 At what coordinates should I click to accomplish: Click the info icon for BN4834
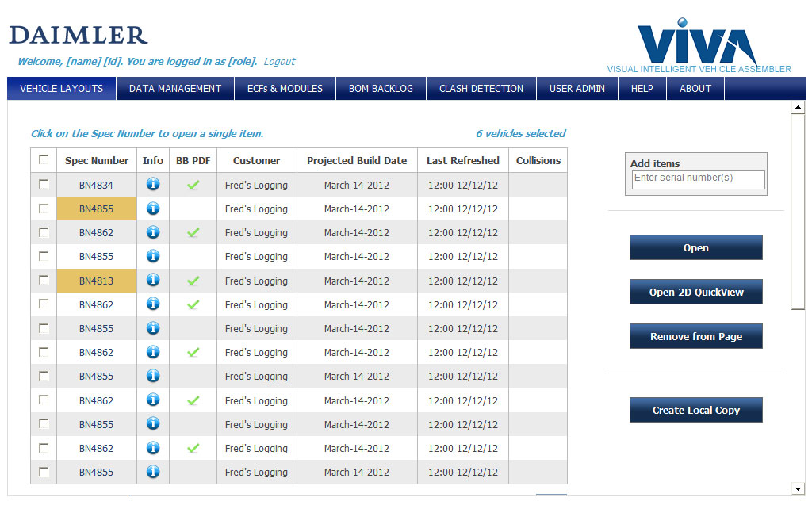153,185
